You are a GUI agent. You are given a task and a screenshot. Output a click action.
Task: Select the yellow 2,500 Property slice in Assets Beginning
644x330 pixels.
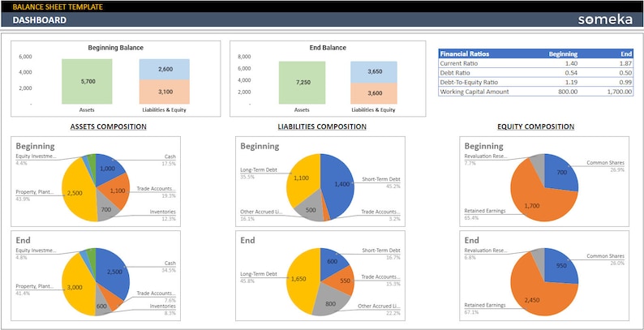pyautogui.click(x=75, y=192)
